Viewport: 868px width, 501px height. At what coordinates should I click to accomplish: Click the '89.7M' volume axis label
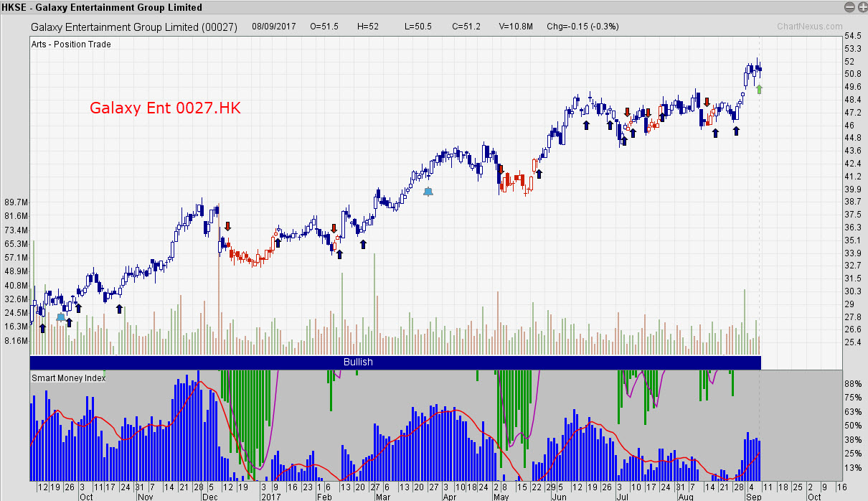(x=16, y=202)
